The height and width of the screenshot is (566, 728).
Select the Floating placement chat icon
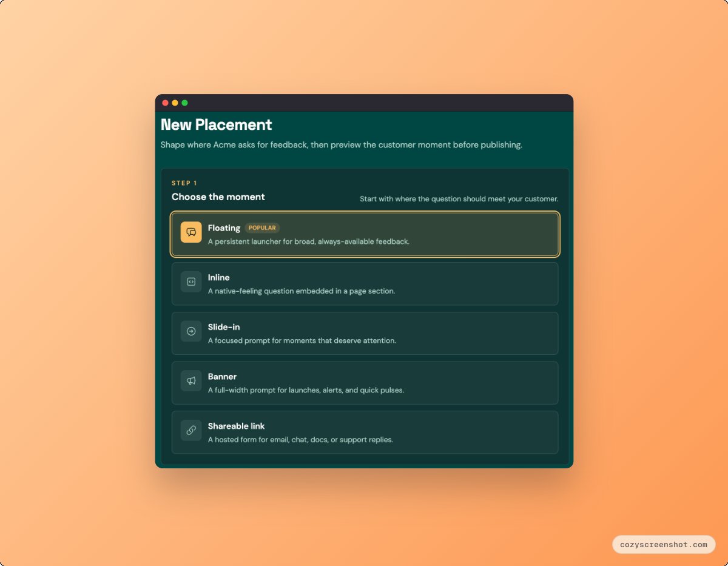[x=191, y=232]
